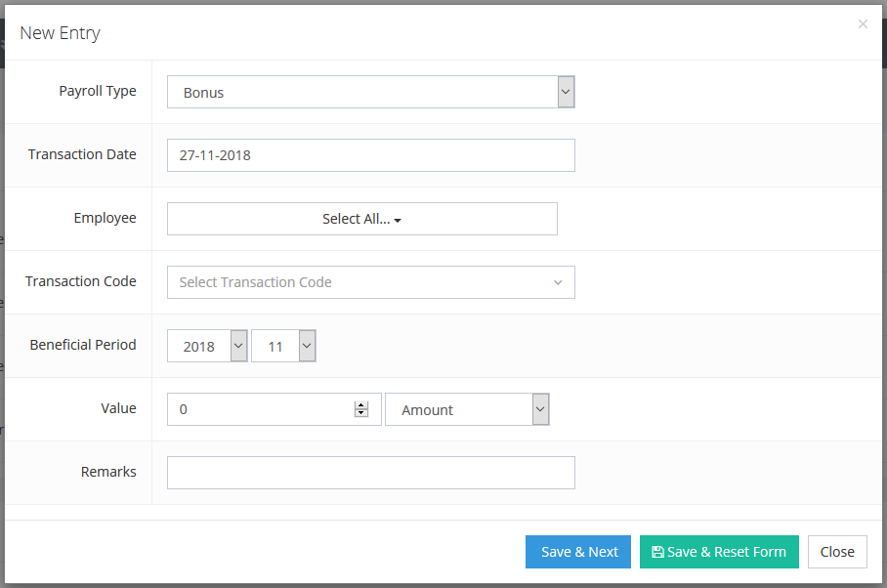Click the Remarks label
Screen dimensions: 887x588
(x=108, y=472)
